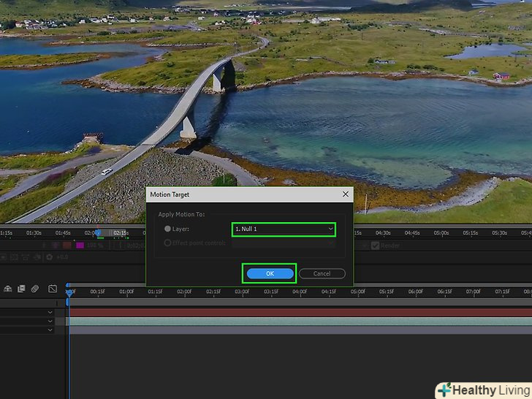Click the Hide Shy Layers icon
The image size is (532, 399).
coord(7,289)
